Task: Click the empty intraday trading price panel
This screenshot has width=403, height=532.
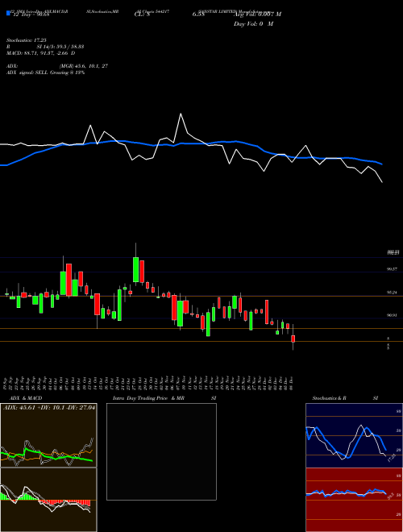Action: point(161,451)
